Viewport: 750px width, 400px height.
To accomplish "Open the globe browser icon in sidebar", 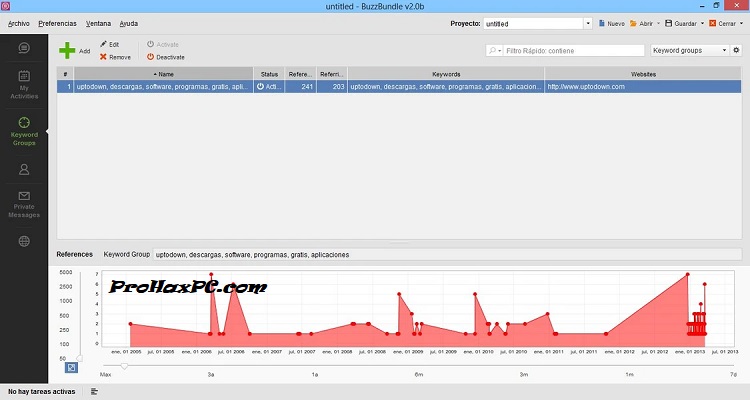I will (x=24, y=241).
